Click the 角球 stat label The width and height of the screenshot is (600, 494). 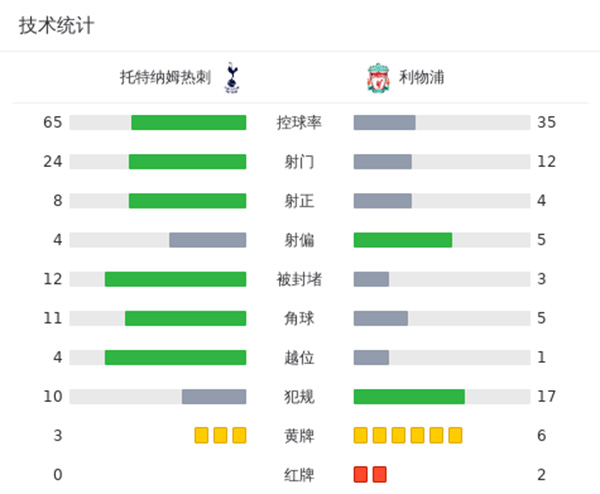pos(299,318)
